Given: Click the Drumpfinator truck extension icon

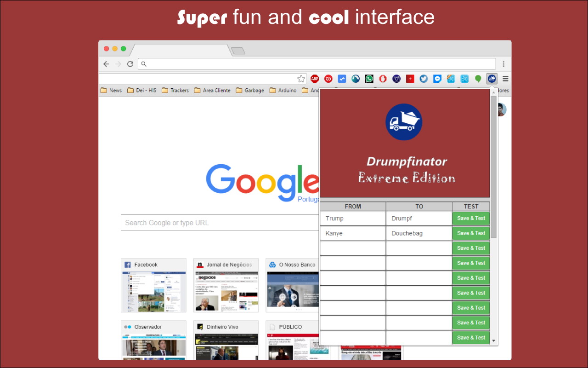Looking at the screenshot, I should pyautogui.click(x=492, y=79).
